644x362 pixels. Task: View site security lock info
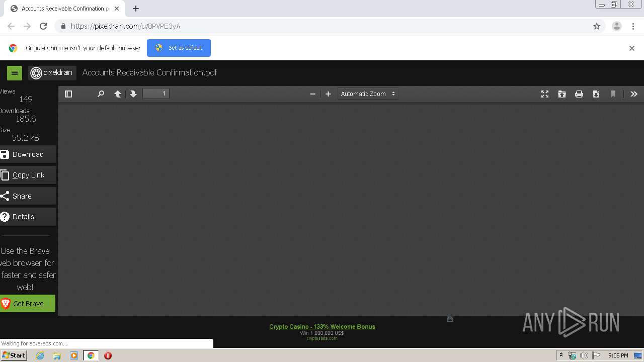click(x=63, y=26)
